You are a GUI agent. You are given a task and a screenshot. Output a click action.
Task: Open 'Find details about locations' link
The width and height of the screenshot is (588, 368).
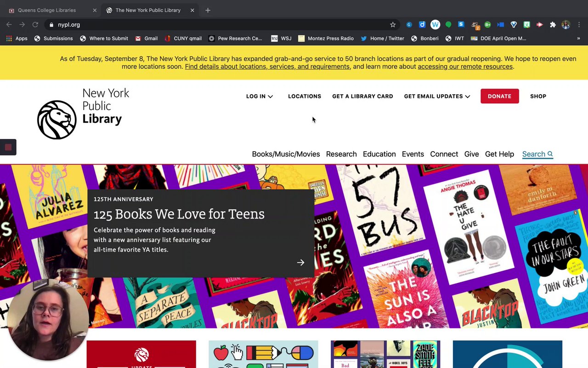pos(267,67)
